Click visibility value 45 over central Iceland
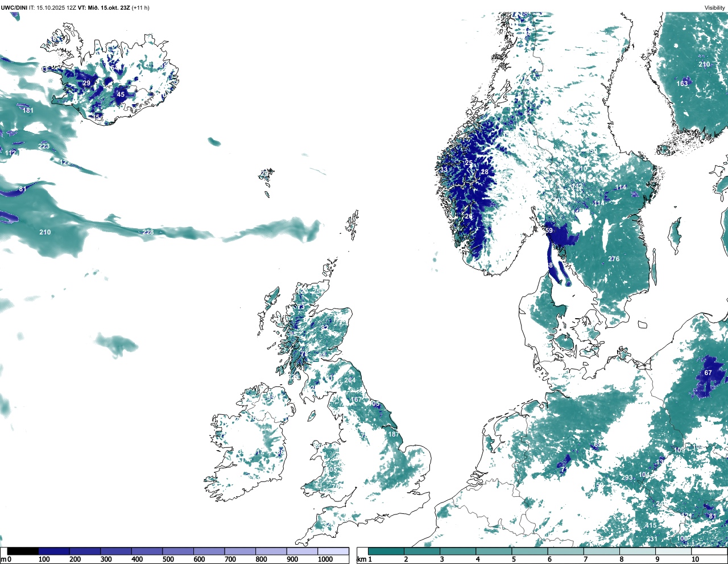The image size is (728, 564). 121,94
